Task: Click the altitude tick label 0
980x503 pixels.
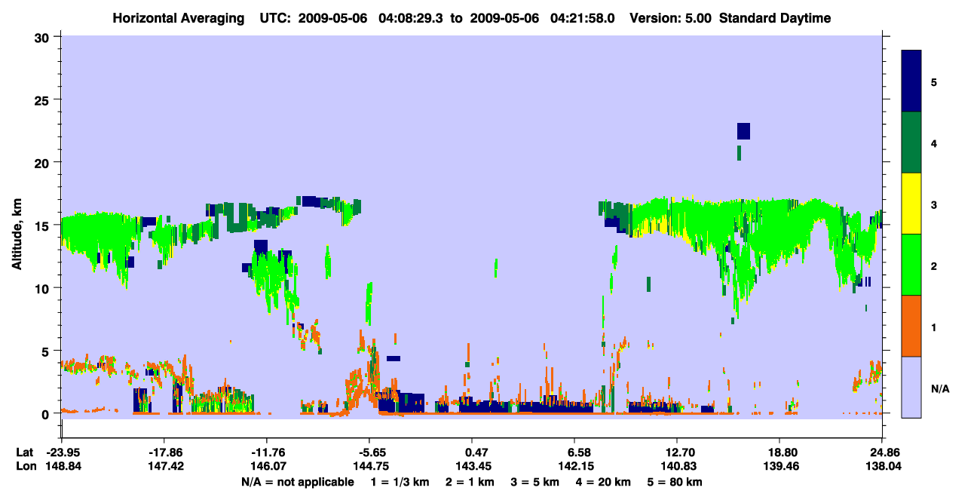Action: (x=46, y=413)
